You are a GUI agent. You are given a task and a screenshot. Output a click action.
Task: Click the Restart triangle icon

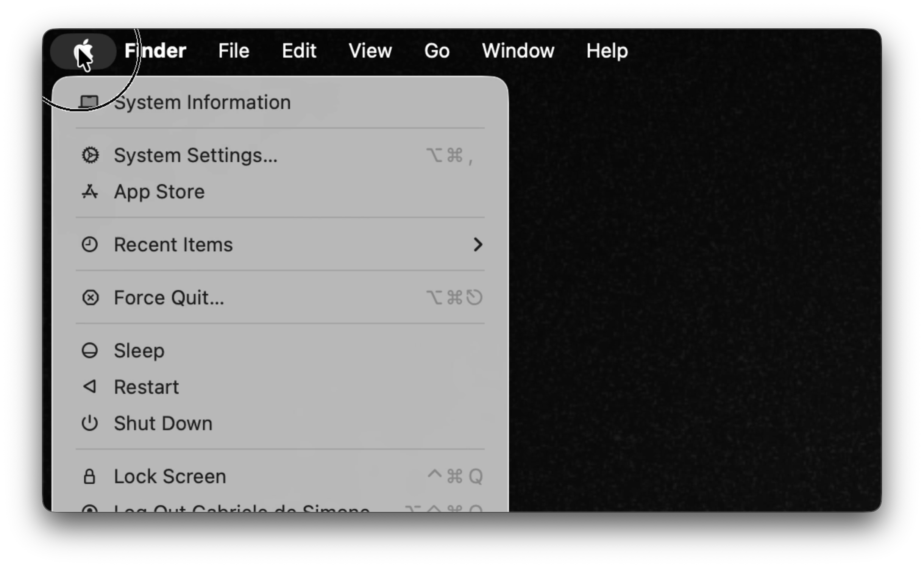coord(90,387)
